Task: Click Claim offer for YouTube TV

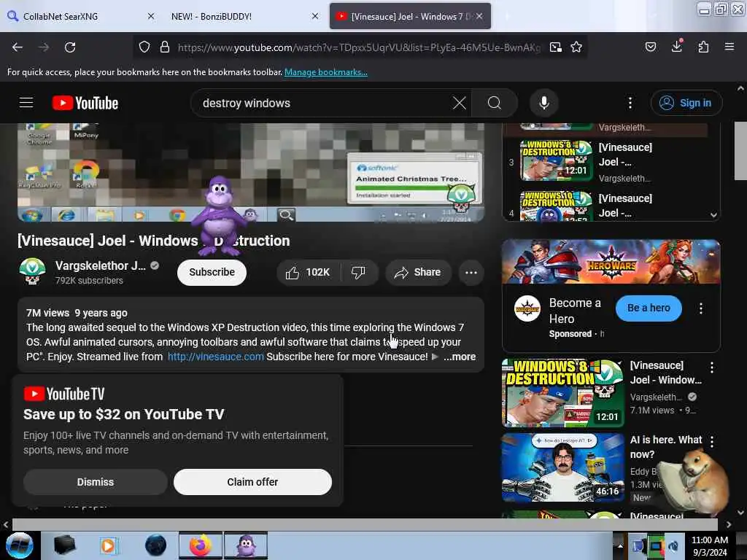Action: pyautogui.click(x=252, y=482)
